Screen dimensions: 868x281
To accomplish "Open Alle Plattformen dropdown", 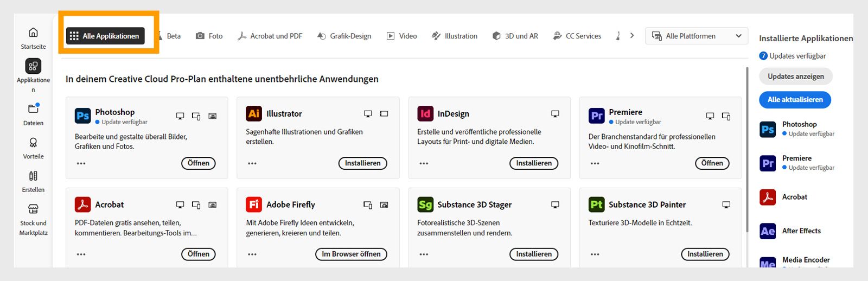I will (x=696, y=36).
